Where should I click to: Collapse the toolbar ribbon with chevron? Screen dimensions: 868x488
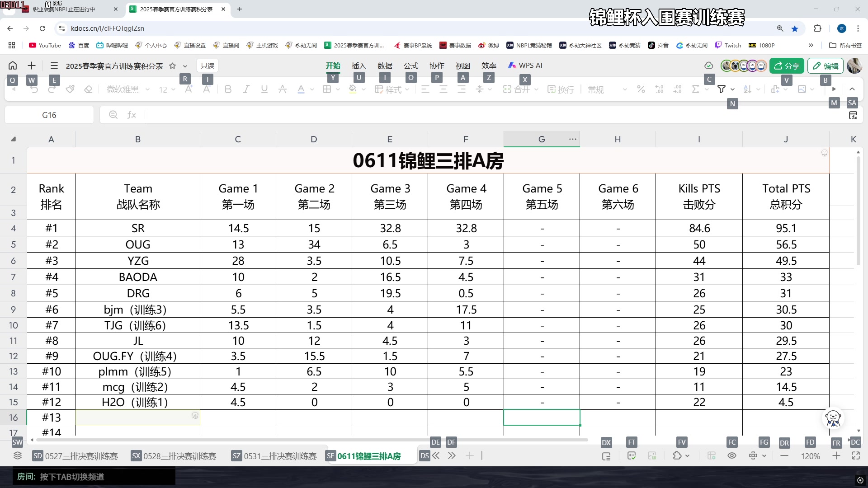[852, 89]
